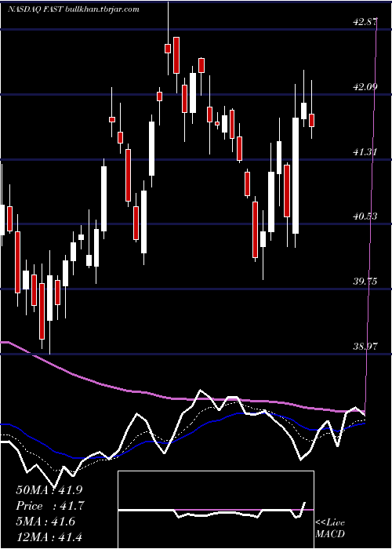Screen dimensions: 392x549
Task: Click the 42.09 price axis label
Action: tap(365, 86)
